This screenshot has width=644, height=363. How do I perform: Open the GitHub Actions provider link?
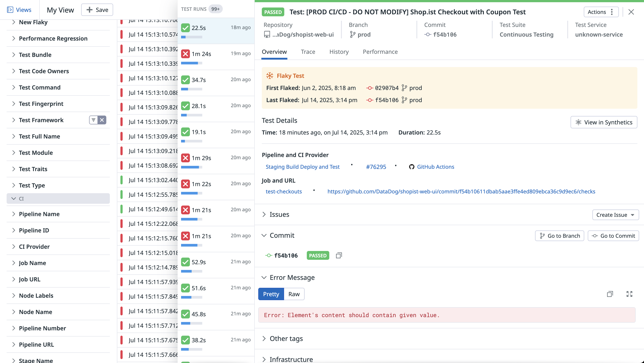coord(435,167)
